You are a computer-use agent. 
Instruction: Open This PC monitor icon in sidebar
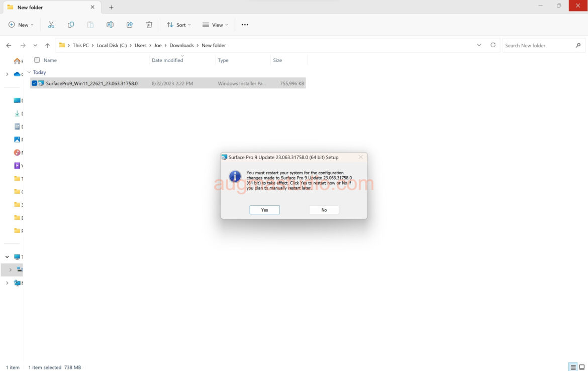(17, 257)
